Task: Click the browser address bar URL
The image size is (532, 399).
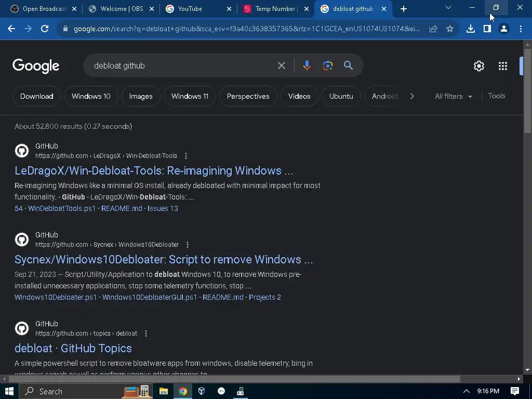Action: pos(247,29)
